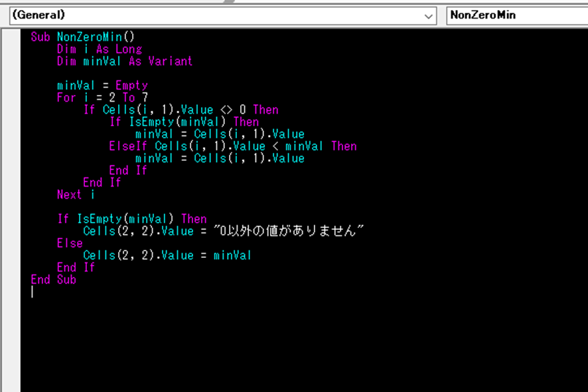The height and width of the screenshot is (392, 588).
Task: Place cursor on End Sub line
Action: (x=53, y=280)
